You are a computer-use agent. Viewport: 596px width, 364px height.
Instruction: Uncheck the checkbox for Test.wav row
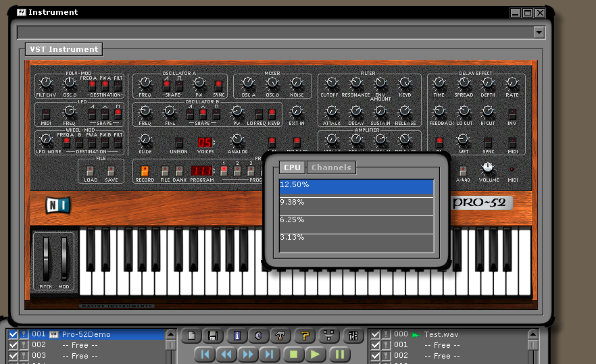[375, 334]
